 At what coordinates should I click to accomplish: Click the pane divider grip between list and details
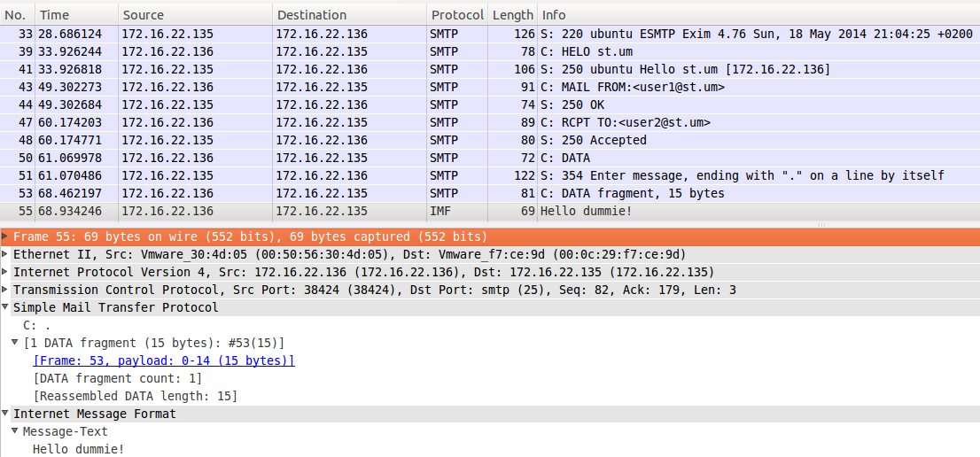point(821,225)
